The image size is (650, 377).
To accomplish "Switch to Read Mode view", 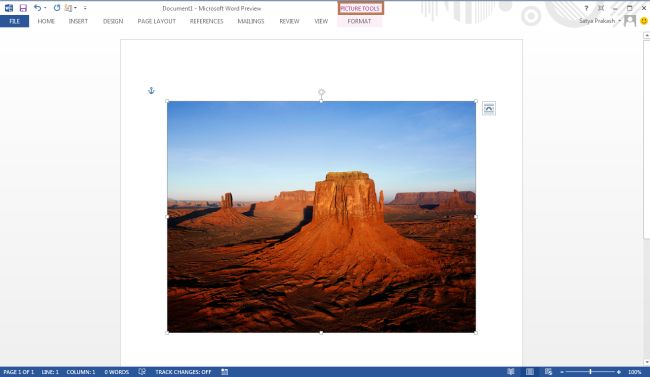I will point(511,372).
